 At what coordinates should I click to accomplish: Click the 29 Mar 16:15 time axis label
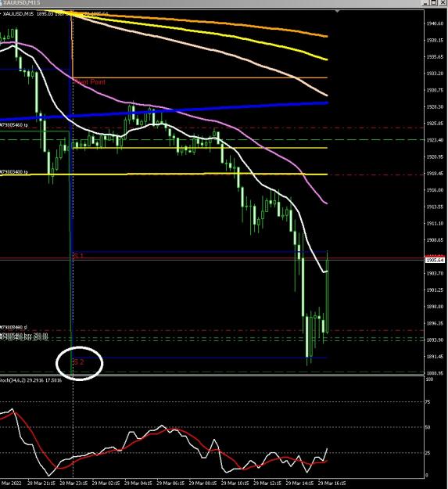(332, 483)
